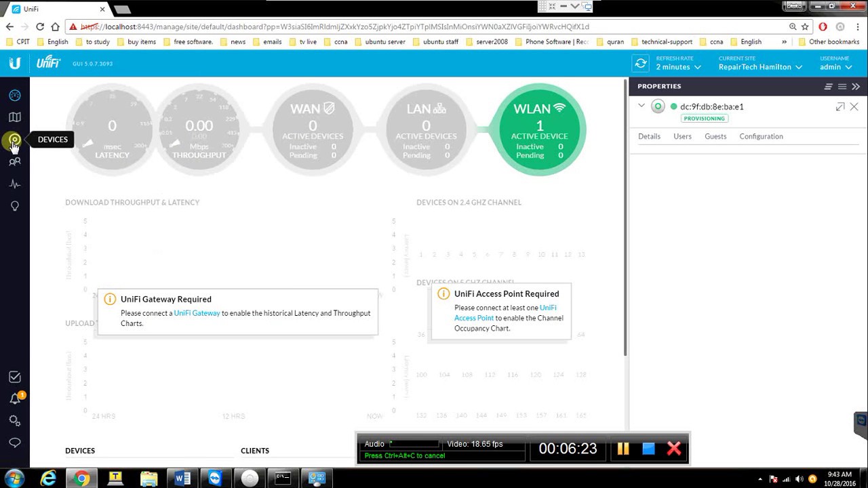Open Microsoft Word from taskbar
Screen dimensions: 868x488
[182, 479]
